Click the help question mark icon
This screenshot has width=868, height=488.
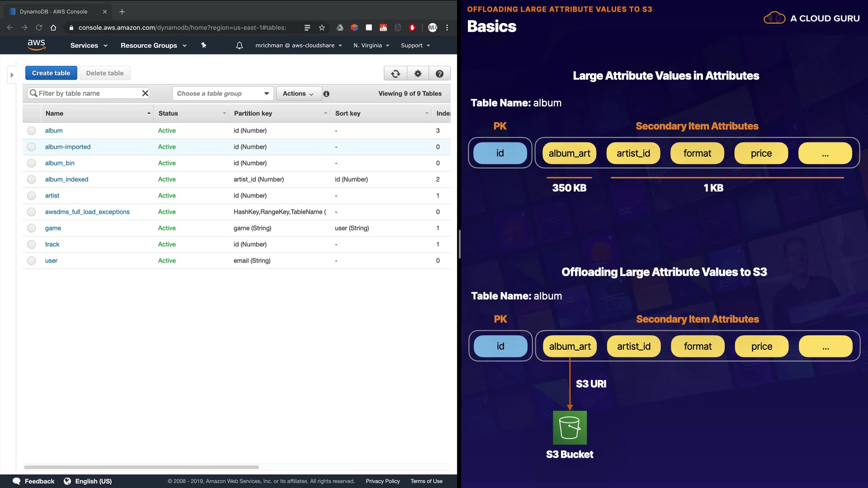439,74
